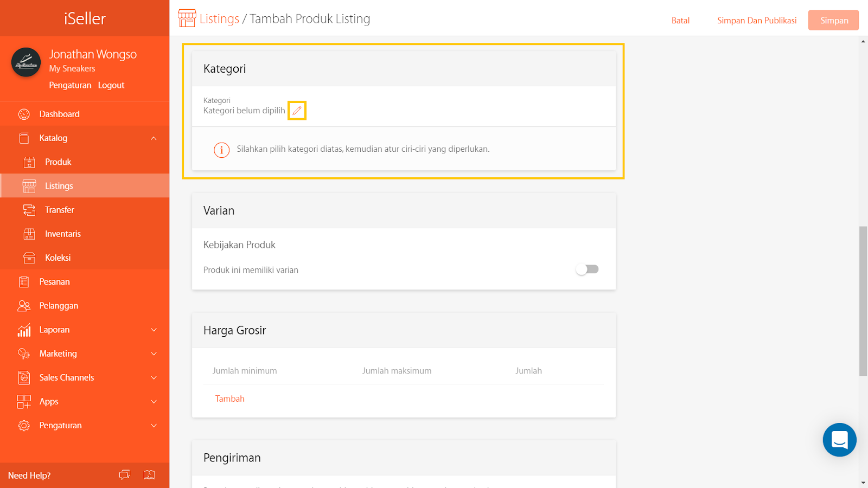Click the Transfer arrows icon in sidebar
The width and height of the screenshot is (868, 488).
29,209
